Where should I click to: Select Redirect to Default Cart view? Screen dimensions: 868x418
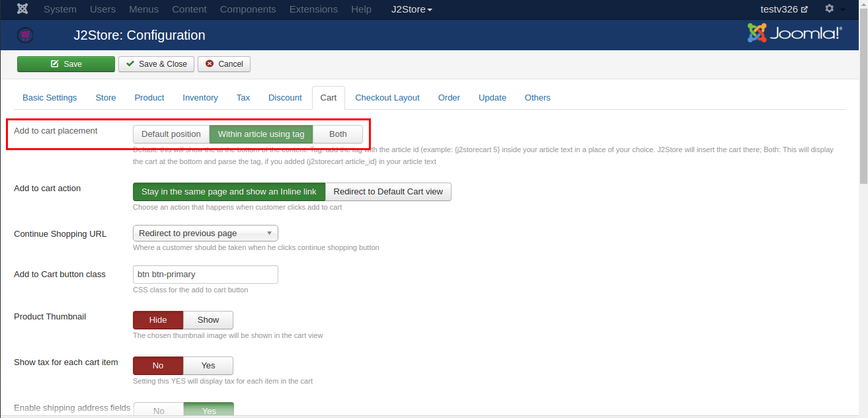coord(388,192)
